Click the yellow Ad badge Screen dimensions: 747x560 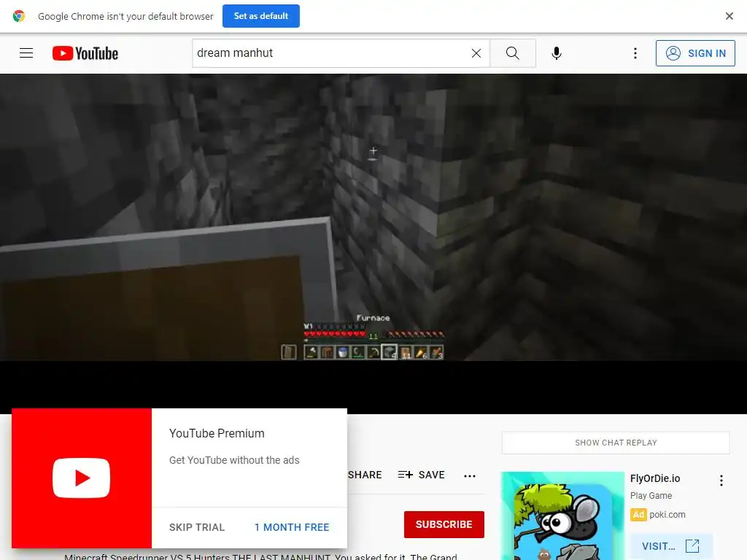638,515
